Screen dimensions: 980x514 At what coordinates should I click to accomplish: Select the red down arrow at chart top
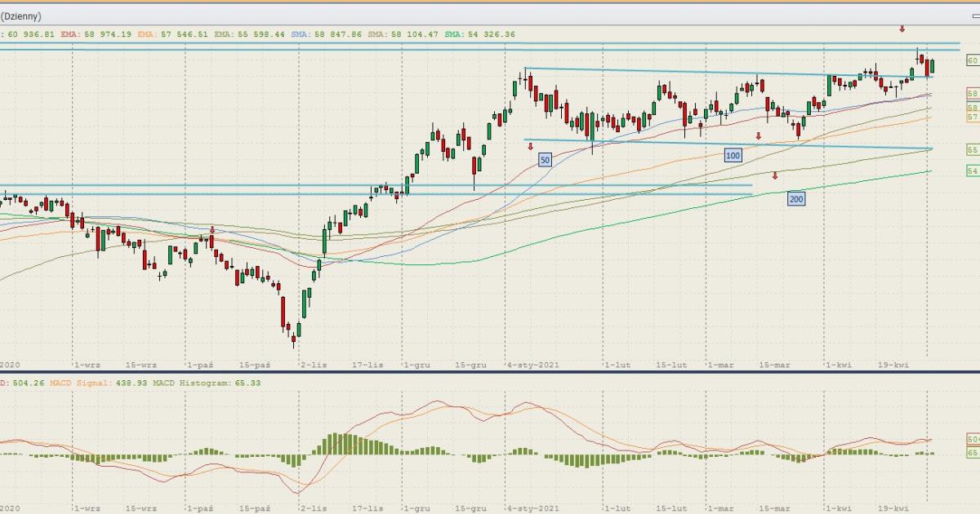pos(902,29)
